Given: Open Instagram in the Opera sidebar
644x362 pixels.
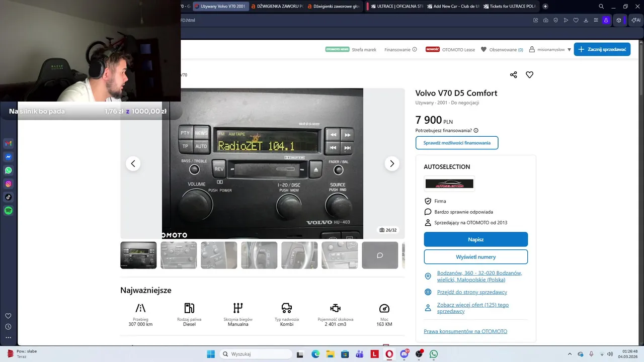Looking at the screenshot, I should click(x=9, y=184).
